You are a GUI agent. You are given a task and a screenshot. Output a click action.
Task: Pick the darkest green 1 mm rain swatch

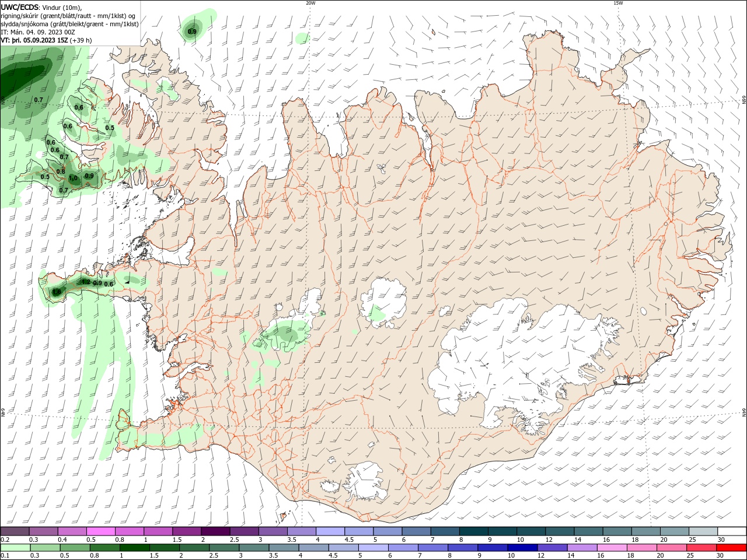pyautogui.click(x=134, y=548)
